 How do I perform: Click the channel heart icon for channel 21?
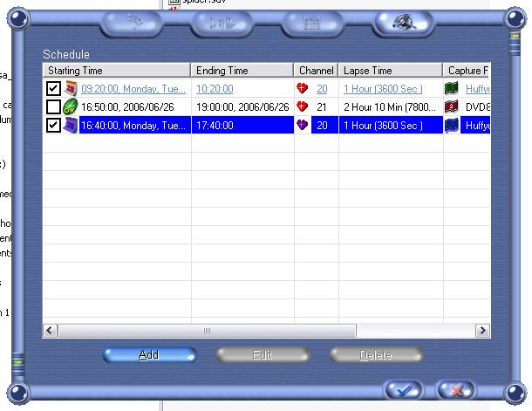tap(303, 106)
